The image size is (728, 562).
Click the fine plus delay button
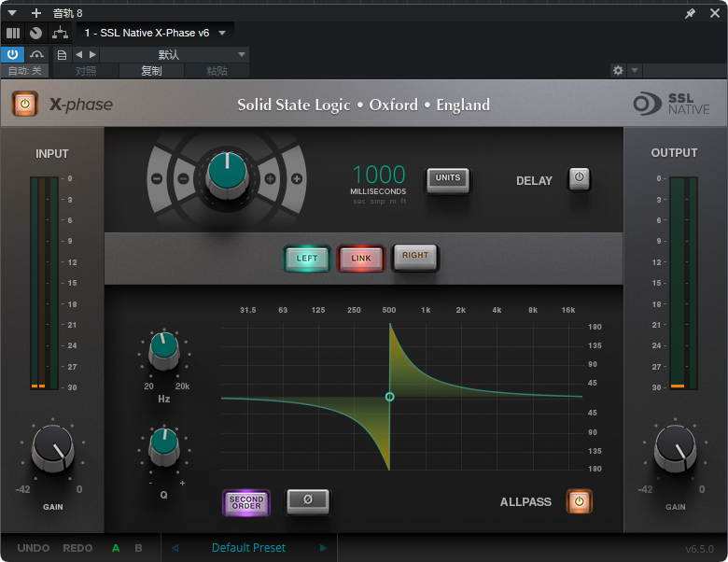(270, 179)
